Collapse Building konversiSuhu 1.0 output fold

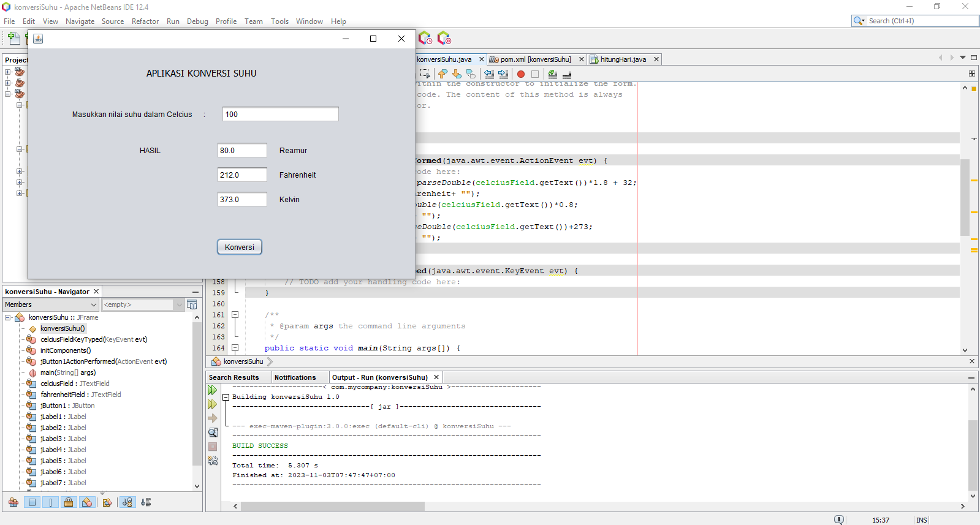(x=226, y=397)
